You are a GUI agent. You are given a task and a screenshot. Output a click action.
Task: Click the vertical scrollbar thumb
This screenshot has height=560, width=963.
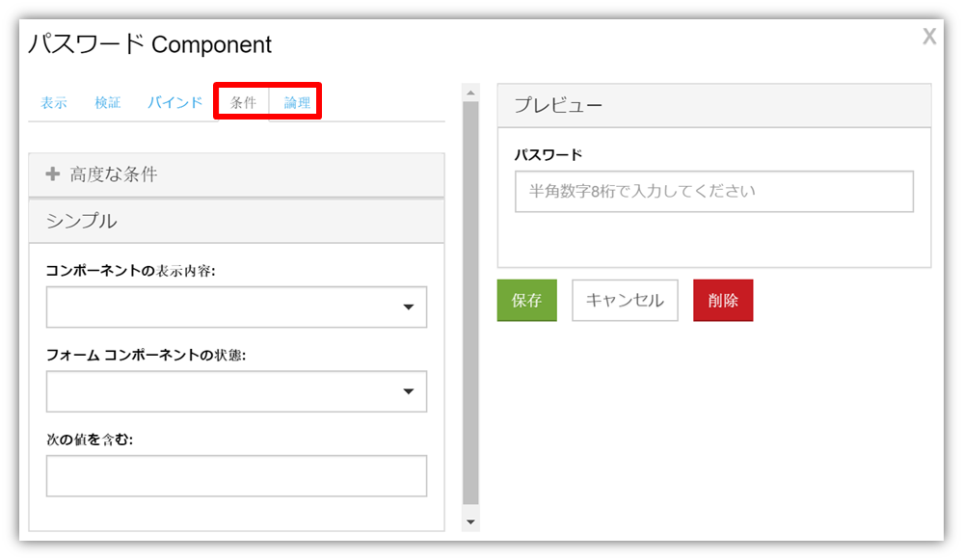470,302
